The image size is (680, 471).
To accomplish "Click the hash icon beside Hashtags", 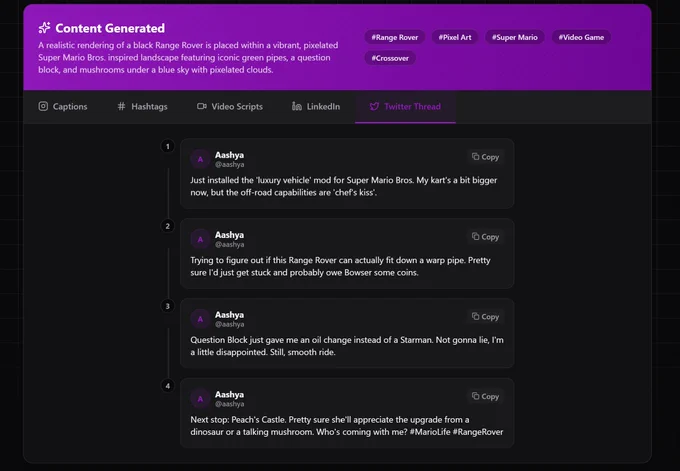I will [121, 106].
